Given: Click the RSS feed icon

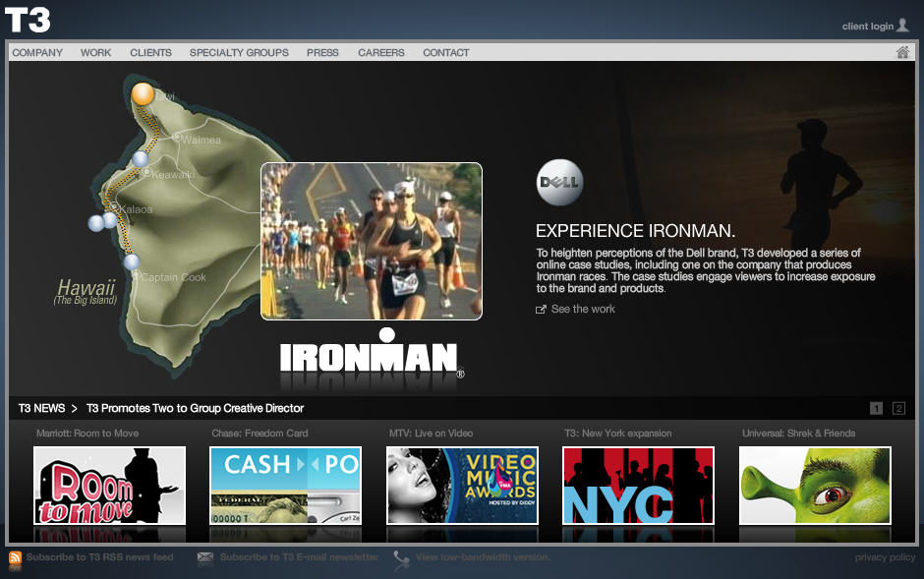Looking at the screenshot, I should pos(15,557).
